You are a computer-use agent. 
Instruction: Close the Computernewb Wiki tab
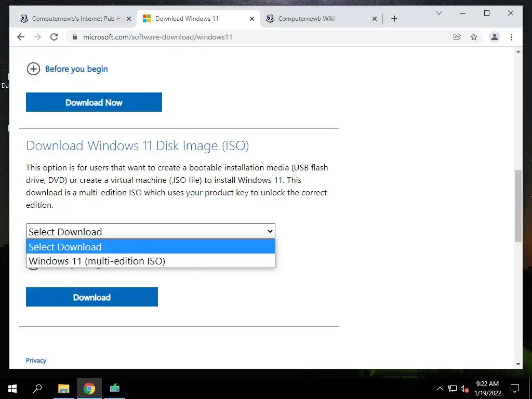point(375,19)
